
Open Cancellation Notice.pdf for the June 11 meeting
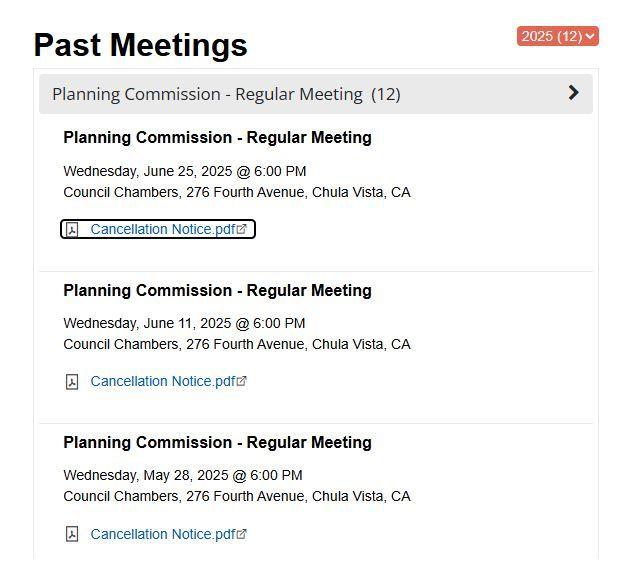[163, 381]
